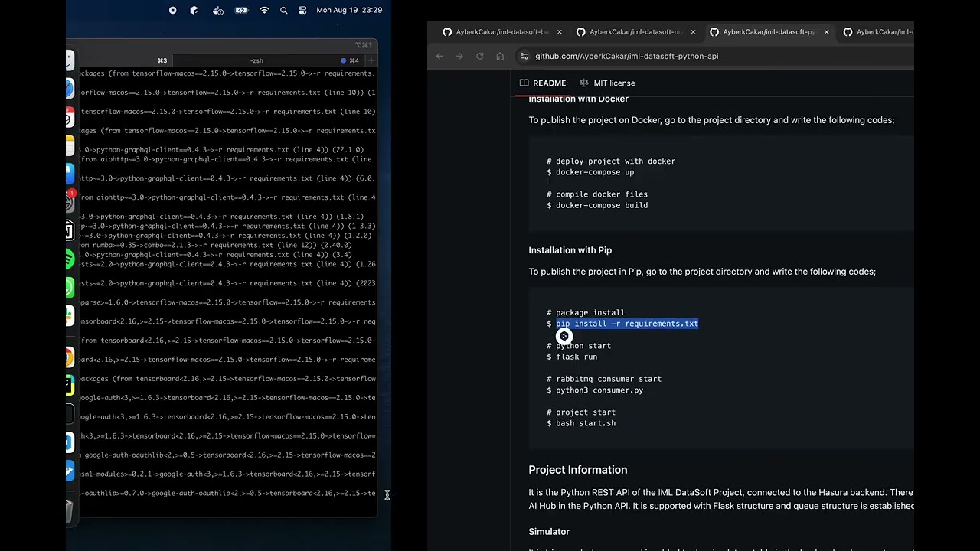980x551 pixels.
Task: Click the python3 consumer.py command line
Action: coord(595,390)
